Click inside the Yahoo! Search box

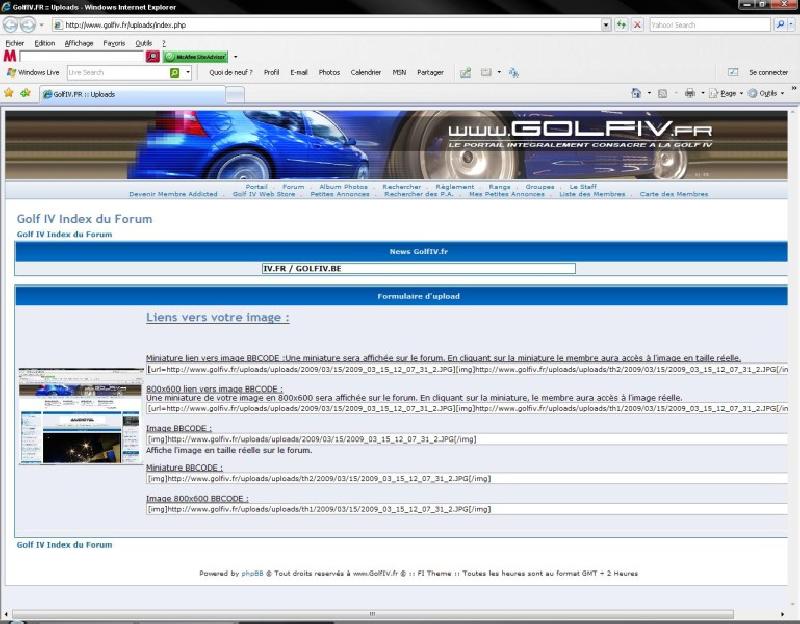(709, 24)
